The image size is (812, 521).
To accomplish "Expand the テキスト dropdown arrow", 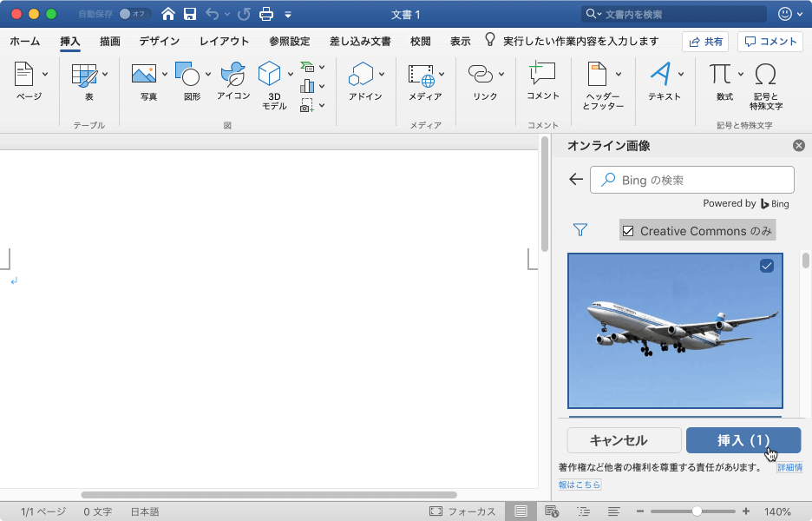I will coord(681,74).
